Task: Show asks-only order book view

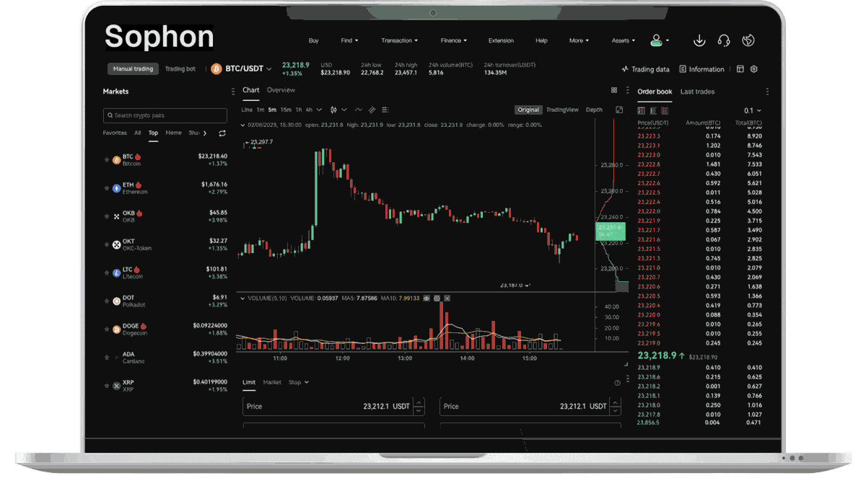Action: coord(664,110)
